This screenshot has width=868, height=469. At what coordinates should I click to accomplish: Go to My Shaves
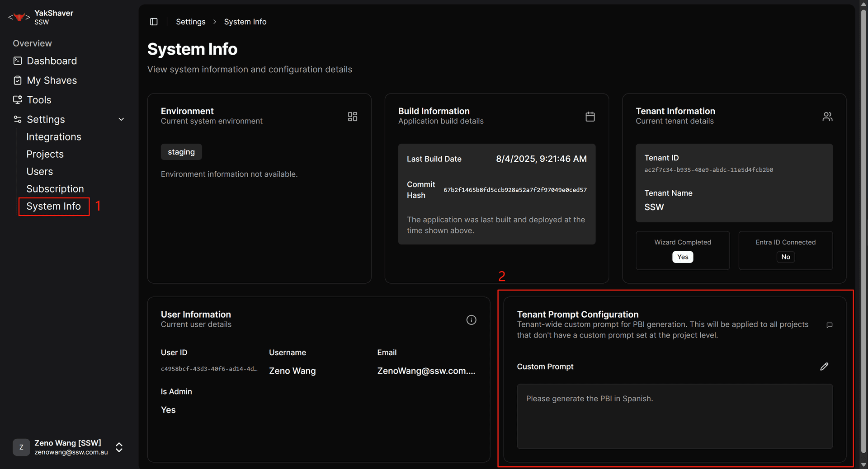[52, 80]
